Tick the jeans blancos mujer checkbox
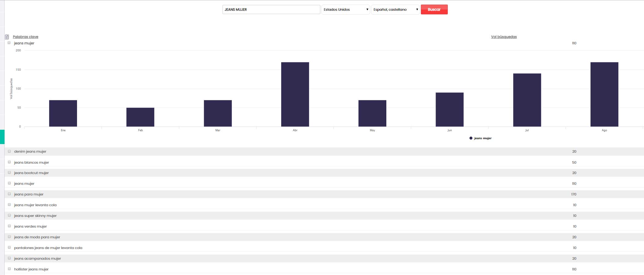The image size is (644, 275). click(9, 162)
